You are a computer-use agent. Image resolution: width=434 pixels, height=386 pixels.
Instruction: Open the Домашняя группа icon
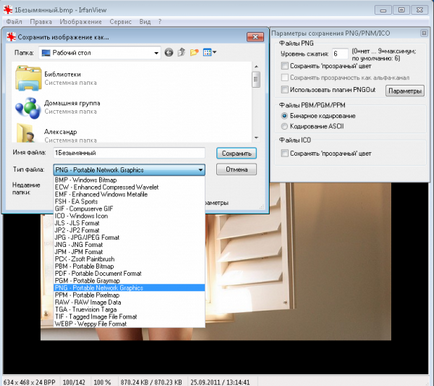[x=28, y=108]
